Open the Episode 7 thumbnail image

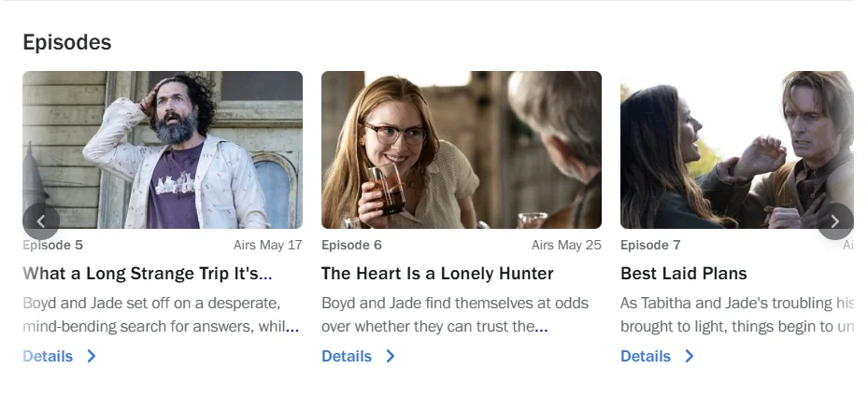(737, 149)
